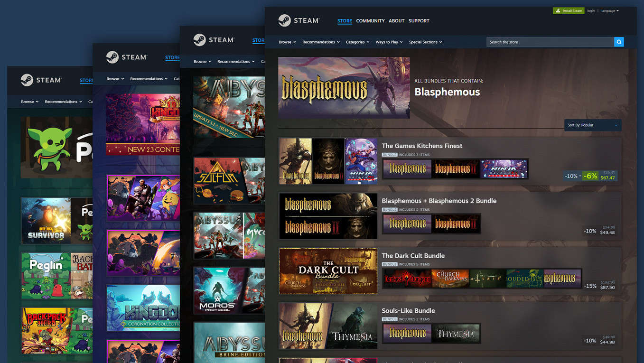Open the Blasphemous II capsule in the Blasphemous bundle
Image resolution: width=644 pixels, height=363 pixels.
pyautogui.click(x=456, y=223)
